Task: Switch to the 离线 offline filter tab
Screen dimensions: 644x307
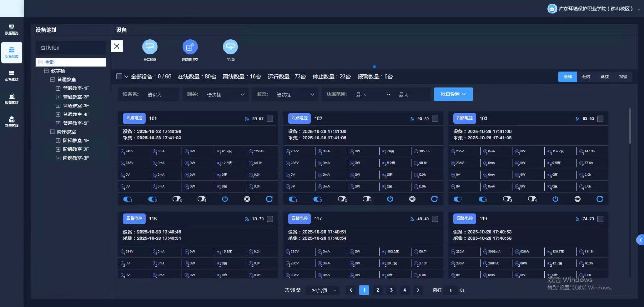Action: tap(604, 77)
